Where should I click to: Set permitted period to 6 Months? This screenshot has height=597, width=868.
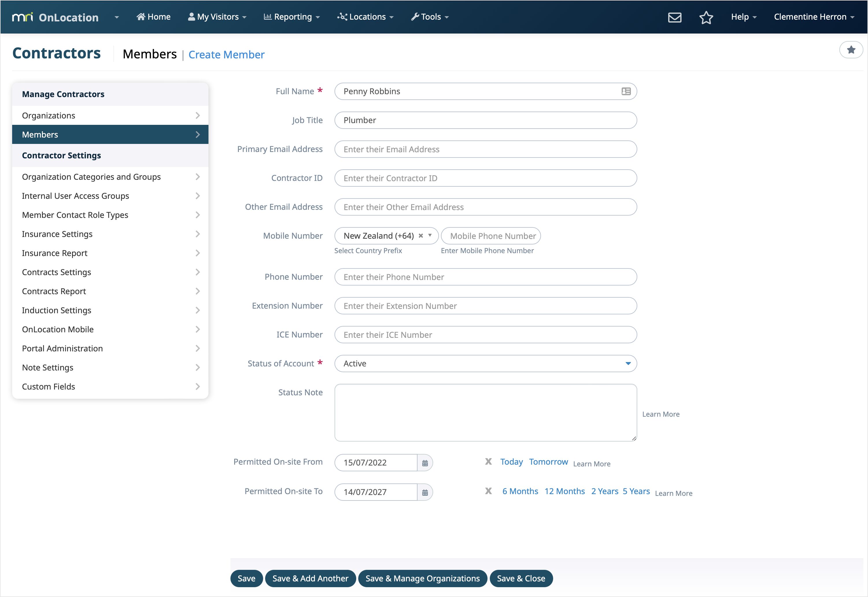520,491
